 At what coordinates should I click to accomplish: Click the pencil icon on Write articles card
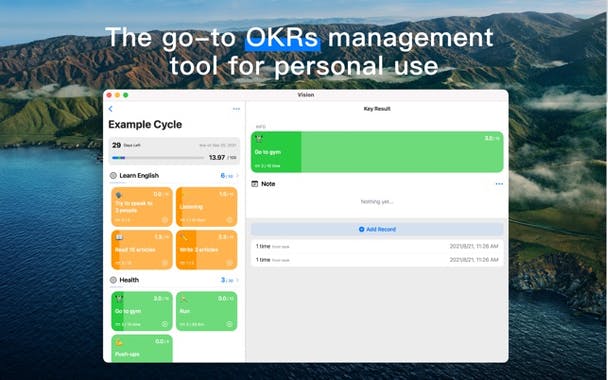point(183,237)
